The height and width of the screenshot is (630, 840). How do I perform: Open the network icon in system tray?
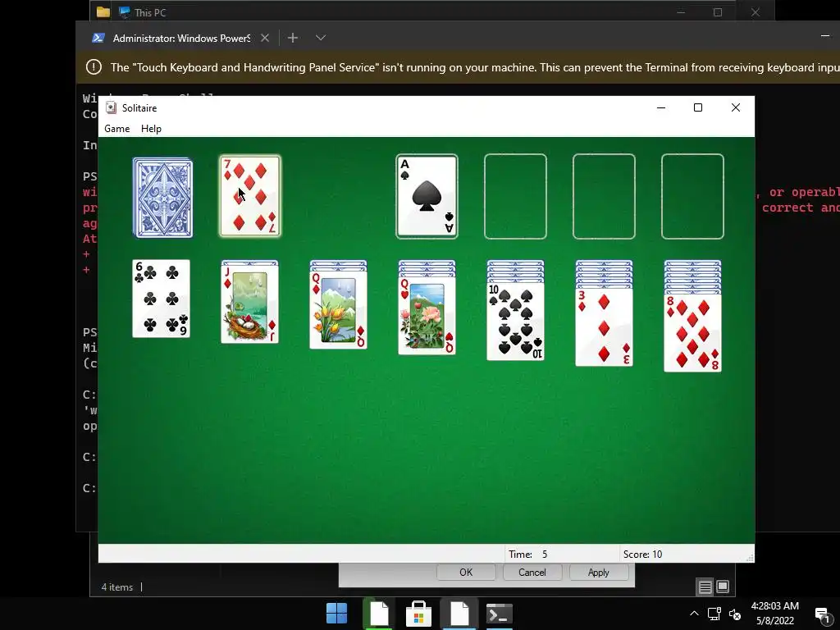[714, 614]
